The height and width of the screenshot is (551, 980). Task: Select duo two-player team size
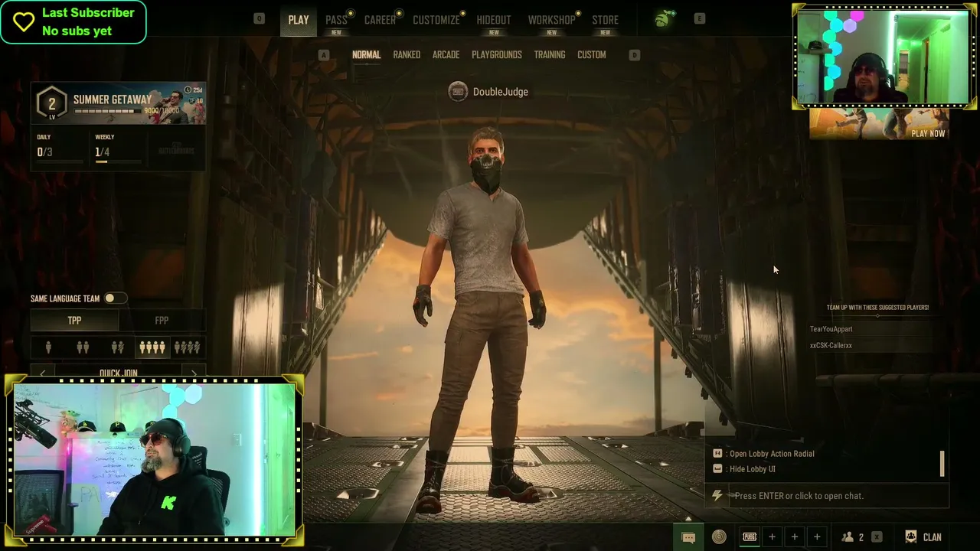pos(83,348)
